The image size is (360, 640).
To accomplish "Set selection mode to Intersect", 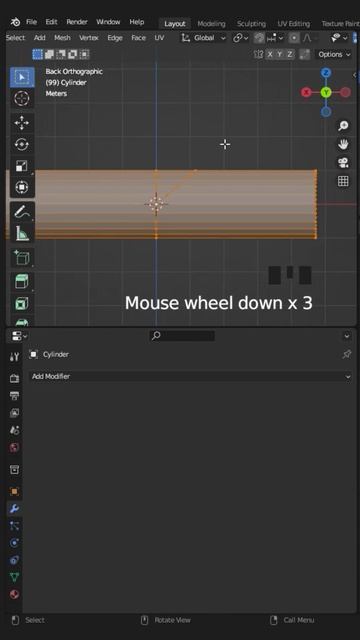I will [84, 54].
